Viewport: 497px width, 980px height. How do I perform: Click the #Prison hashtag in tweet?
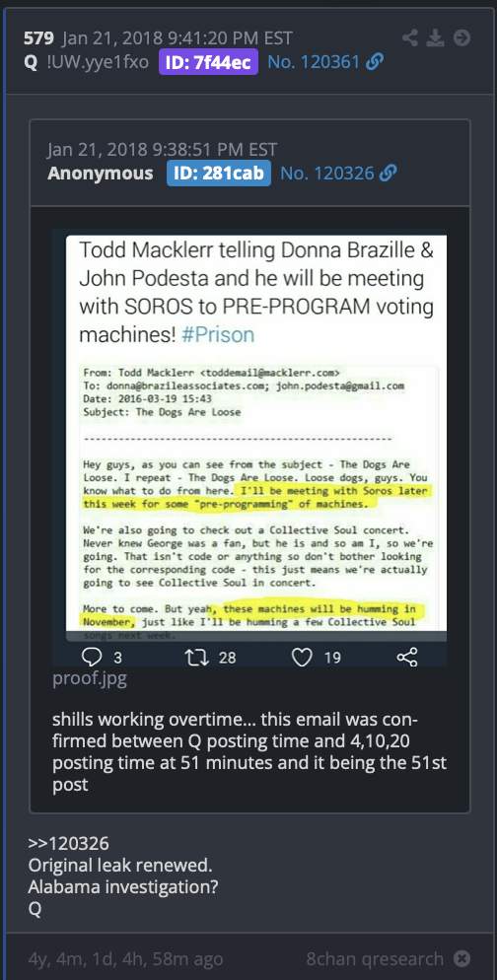click(x=218, y=334)
